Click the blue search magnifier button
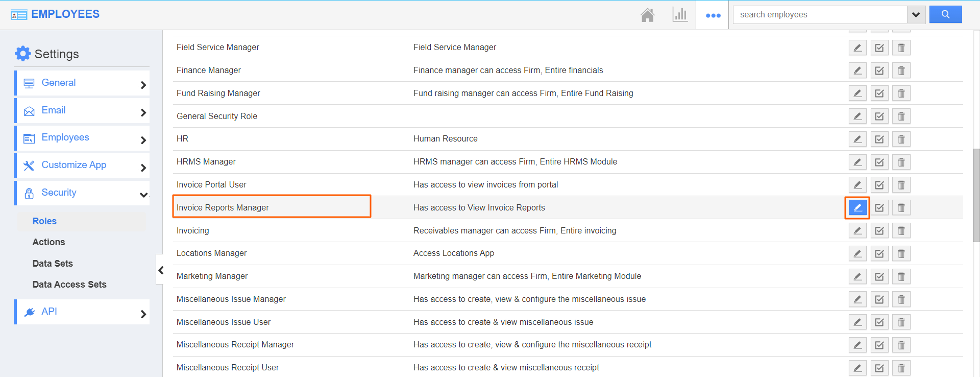The width and height of the screenshot is (980, 377). pyautogui.click(x=945, y=15)
